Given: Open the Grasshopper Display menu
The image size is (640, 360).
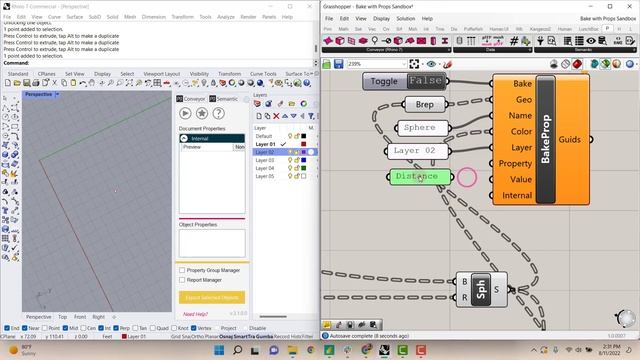Looking at the screenshot, I should (381, 18).
